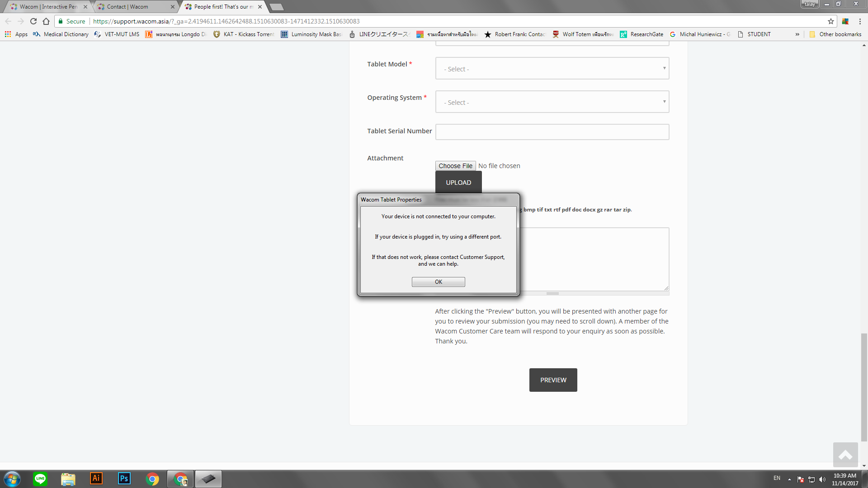Click the UPLOAD button
This screenshot has width=868, height=488.
458,183
